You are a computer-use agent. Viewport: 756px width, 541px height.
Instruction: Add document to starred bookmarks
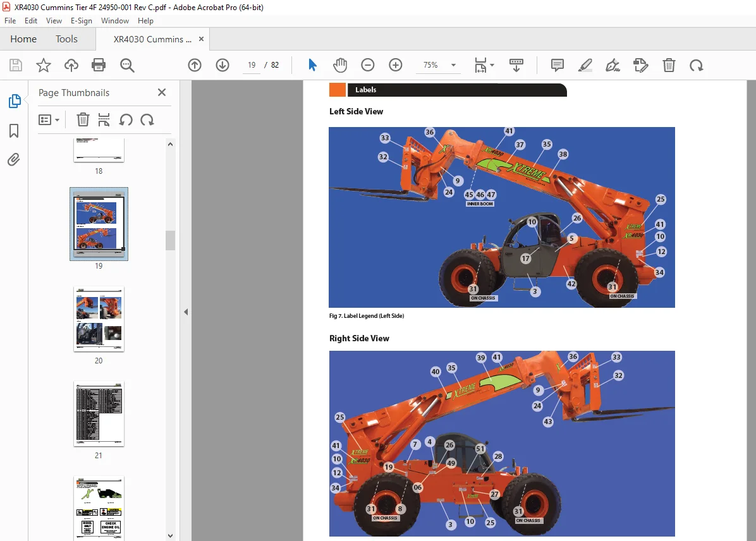point(44,65)
